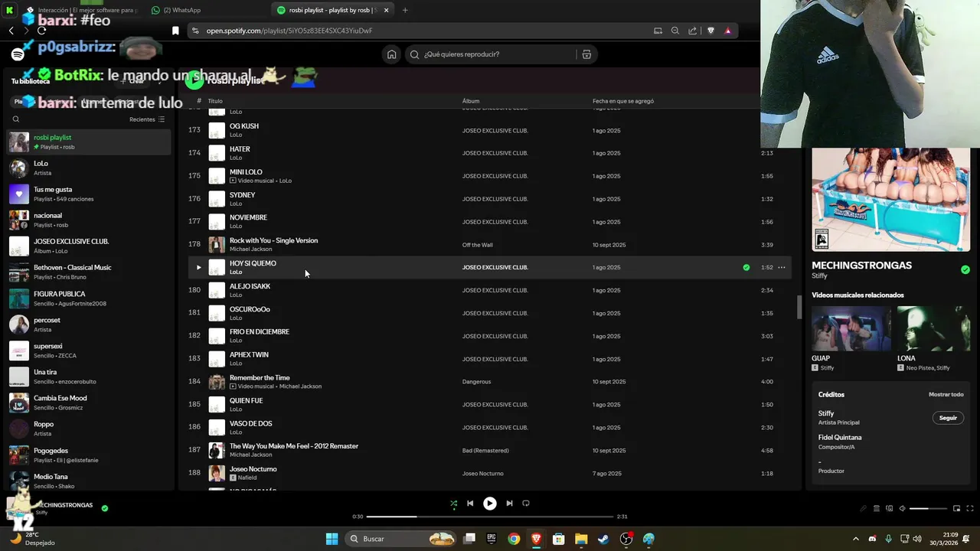Screen dimensions: 980x551
Task: Toggle the saved checkmark beside MECHINGSTRONGAS title
Action: tap(965, 269)
